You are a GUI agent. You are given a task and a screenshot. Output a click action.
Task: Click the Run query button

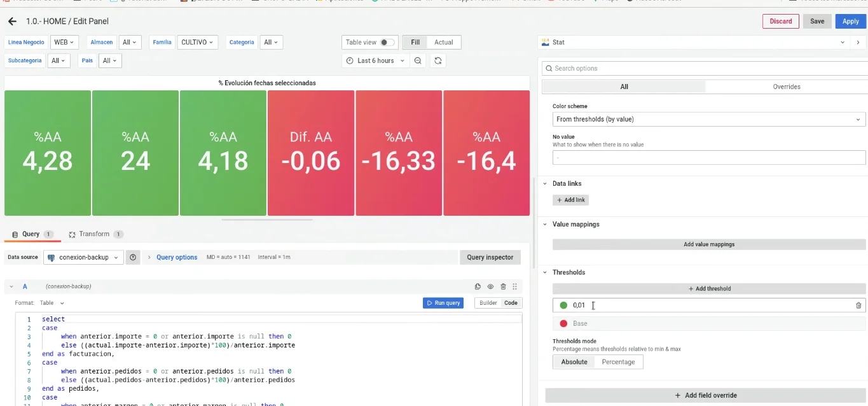tap(443, 303)
